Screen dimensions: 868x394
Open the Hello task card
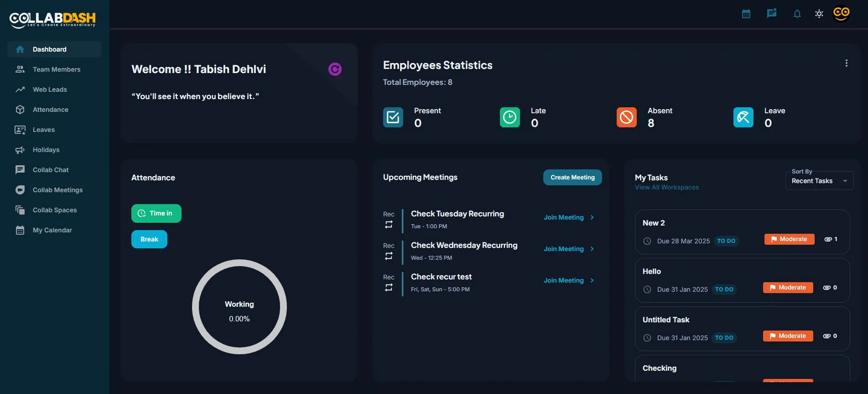(x=742, y=280)
